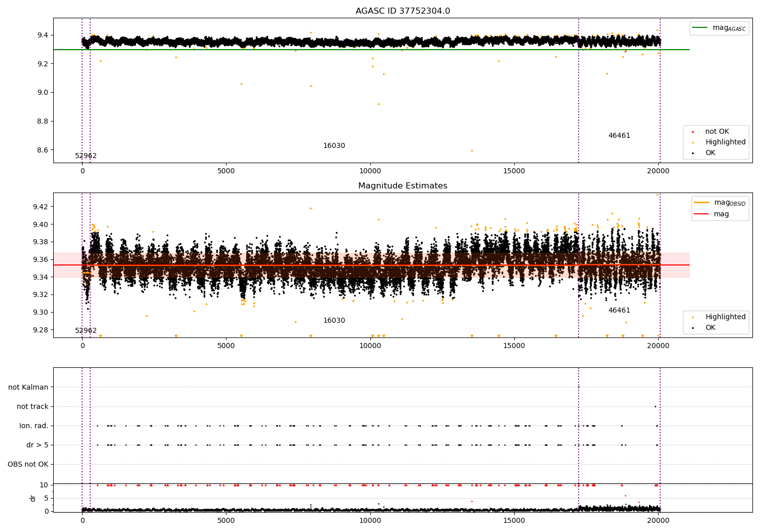Click the '52962' annotation in the top plot
Viewport: 760px width, 532px height.
(x=86, y=156)
